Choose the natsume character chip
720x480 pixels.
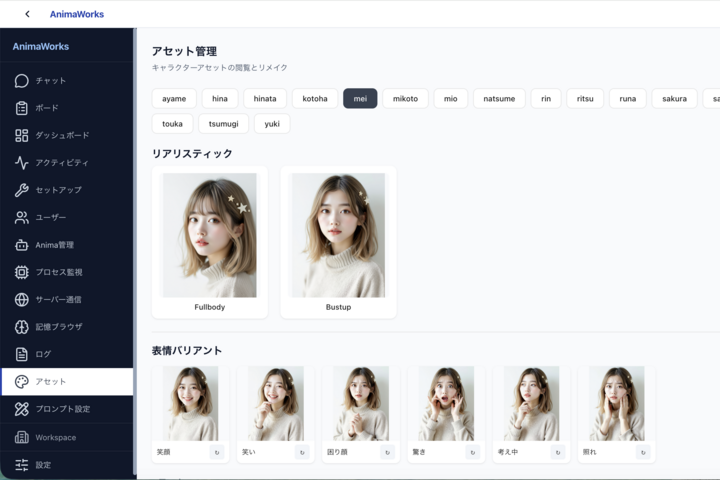point(499,98)
